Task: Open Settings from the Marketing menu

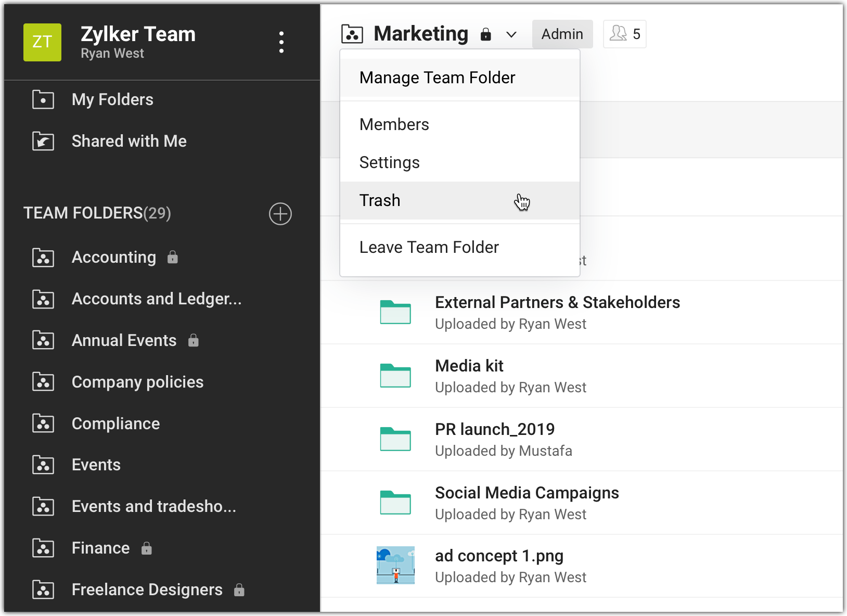Action: (389, 162)
